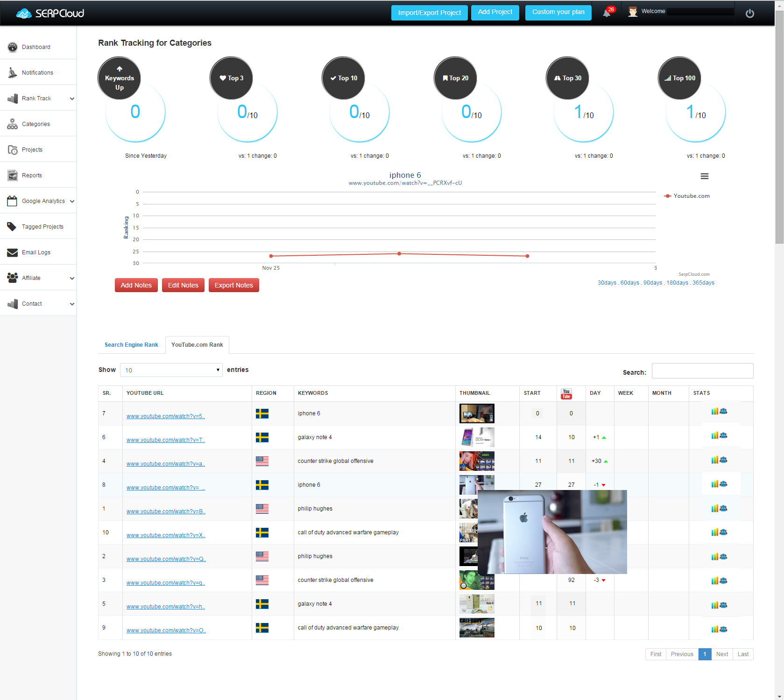Toggle the Youtube.com series in chart legend
This screenshot has height=700, width=784.
coord(686,196)
